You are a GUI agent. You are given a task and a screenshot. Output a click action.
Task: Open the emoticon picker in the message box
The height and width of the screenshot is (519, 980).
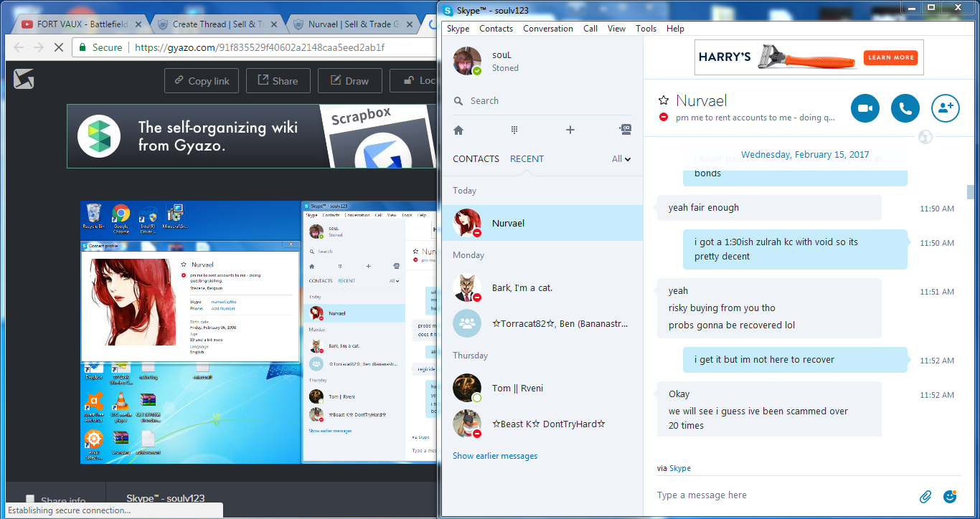tap(950, 496)
